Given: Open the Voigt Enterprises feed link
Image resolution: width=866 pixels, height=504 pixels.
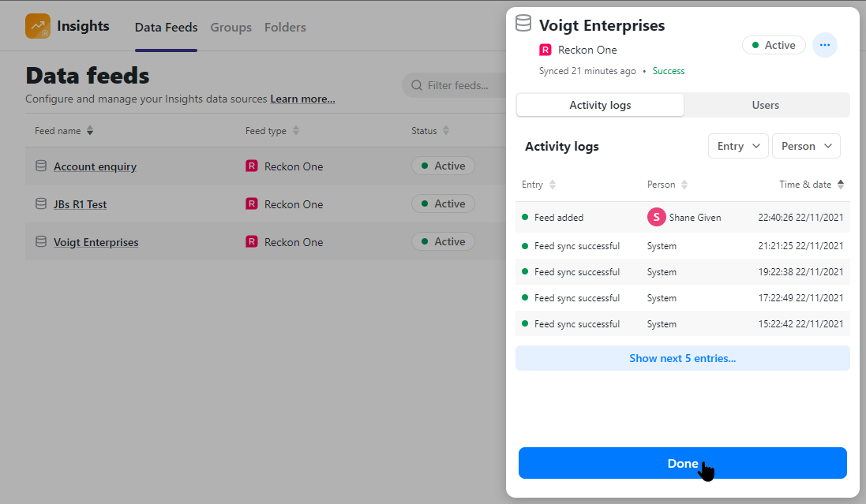Looking at the screenshot, I should [x=96, y=242].
